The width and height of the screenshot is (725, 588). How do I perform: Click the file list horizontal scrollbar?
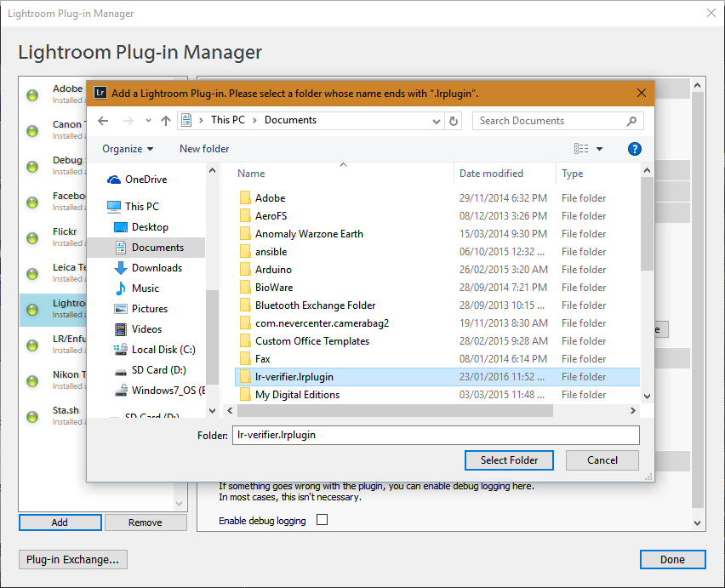tap(395, 410)
